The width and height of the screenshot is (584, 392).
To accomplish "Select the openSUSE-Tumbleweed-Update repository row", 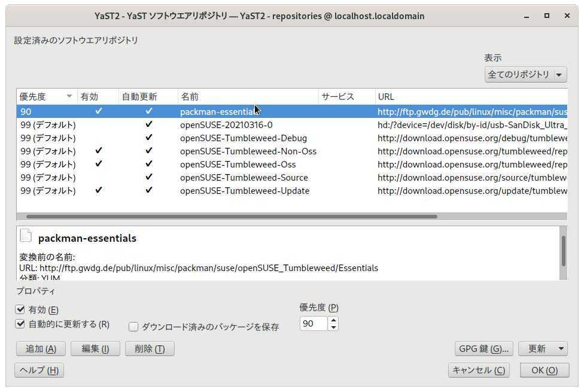I will [292, 190].
